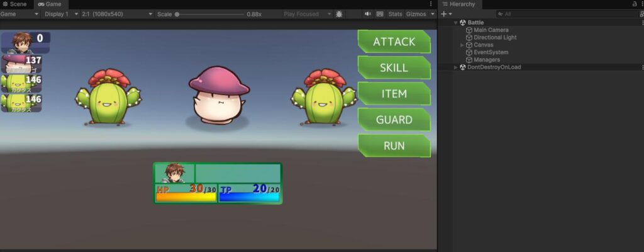Click the Main Camera cube icon
644x252 pixels.
(x=469, y=30)
